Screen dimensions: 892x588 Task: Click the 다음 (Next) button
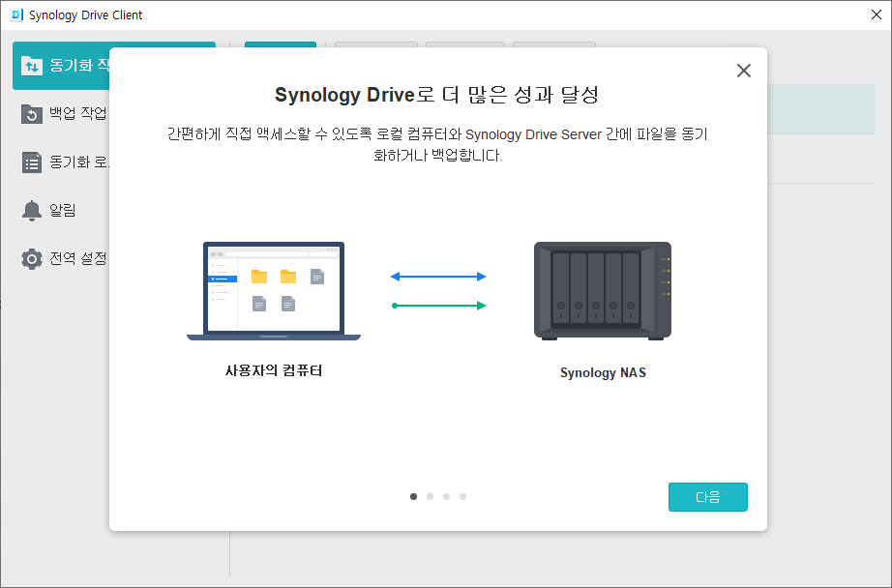(x=707, y=497)
